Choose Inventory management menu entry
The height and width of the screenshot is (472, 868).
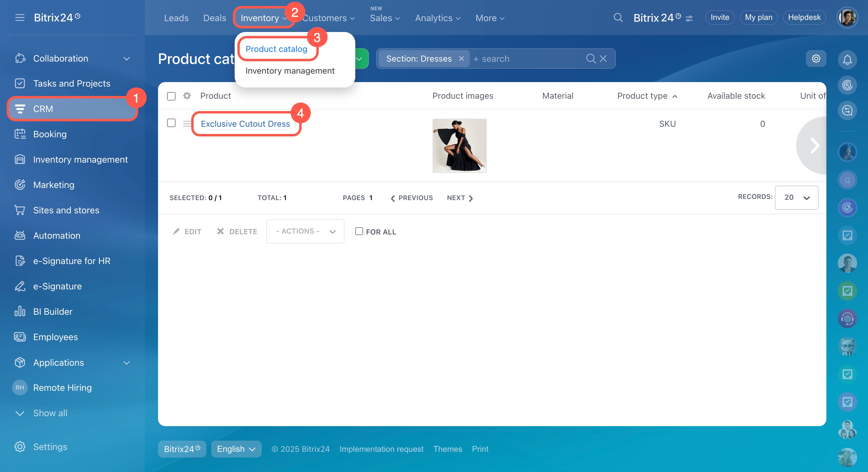[x=290, y=71]
